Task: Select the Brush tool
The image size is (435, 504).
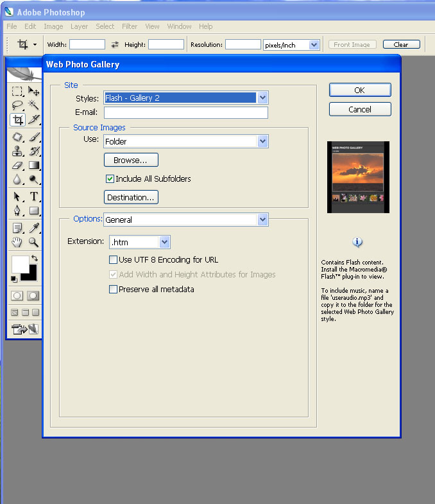Action: coord(33,137)
